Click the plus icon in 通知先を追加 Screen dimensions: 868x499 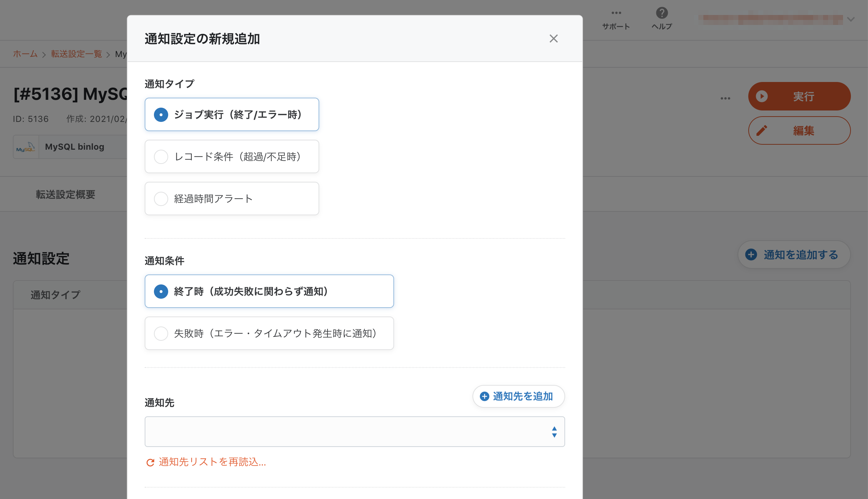pyautogui.click(x=485, y=396)
